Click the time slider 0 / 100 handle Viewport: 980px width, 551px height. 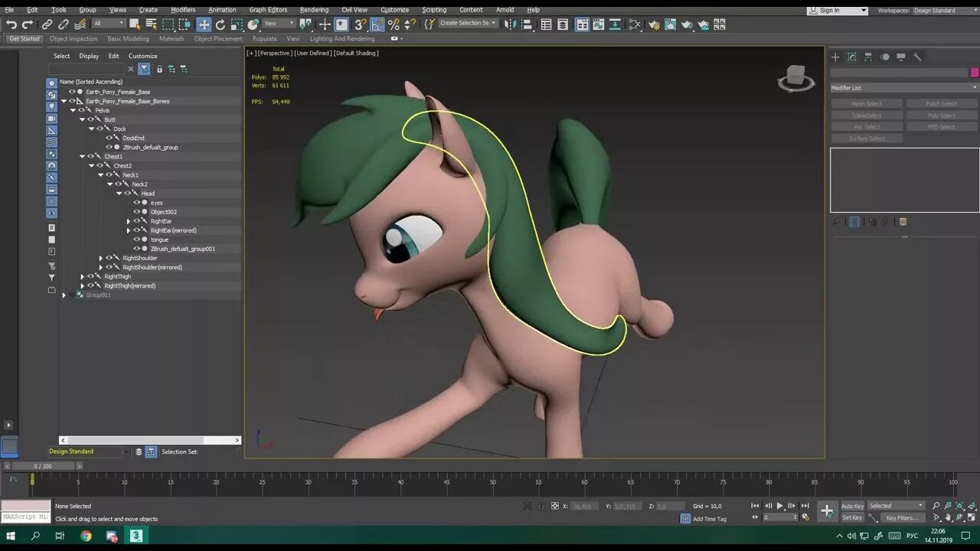coord(43,465)
